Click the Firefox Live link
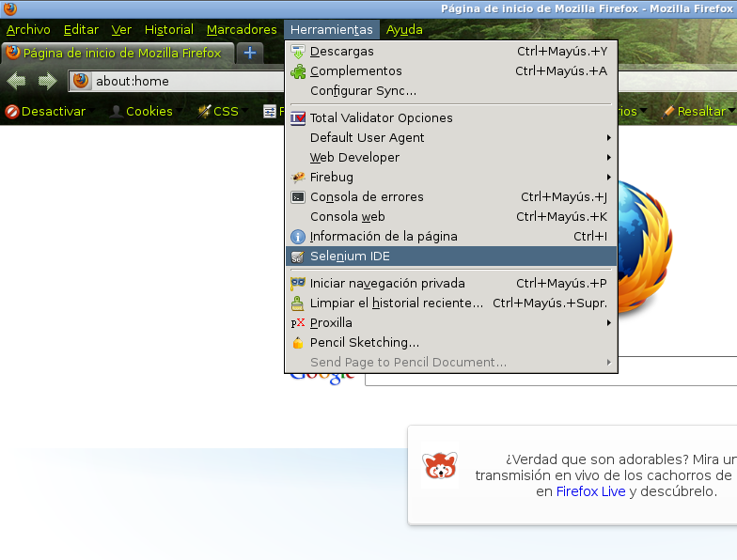The width and height of the screenshot is (737, 560). (590, 491)
